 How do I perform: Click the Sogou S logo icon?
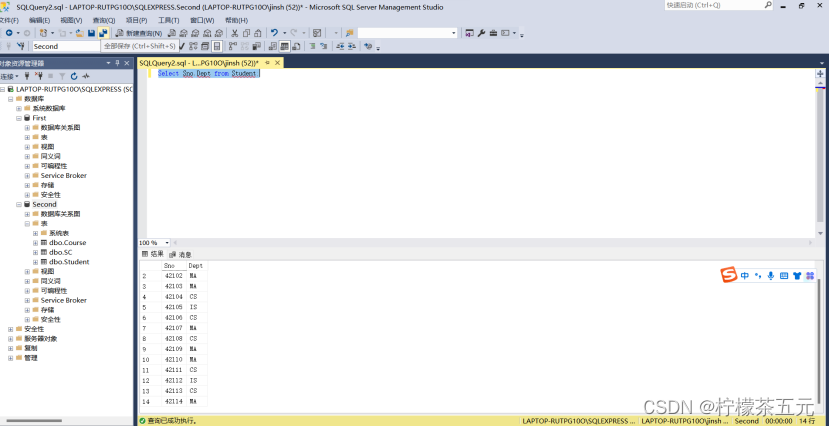point(730,275)
